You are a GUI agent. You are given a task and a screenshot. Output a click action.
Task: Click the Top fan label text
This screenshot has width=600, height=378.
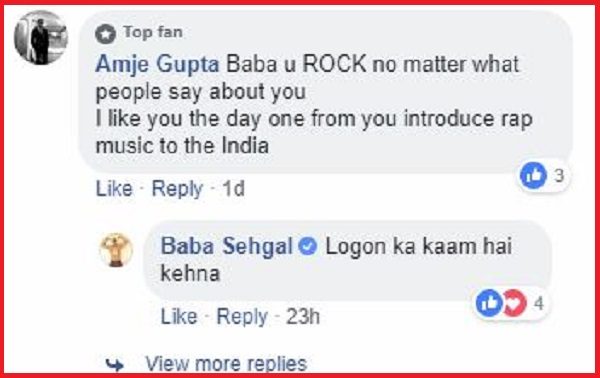(153, 33)
